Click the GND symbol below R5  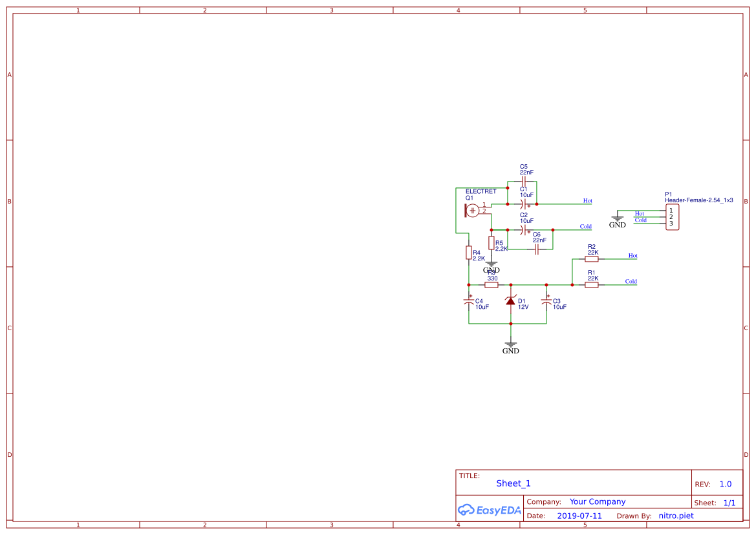point(491,267)
